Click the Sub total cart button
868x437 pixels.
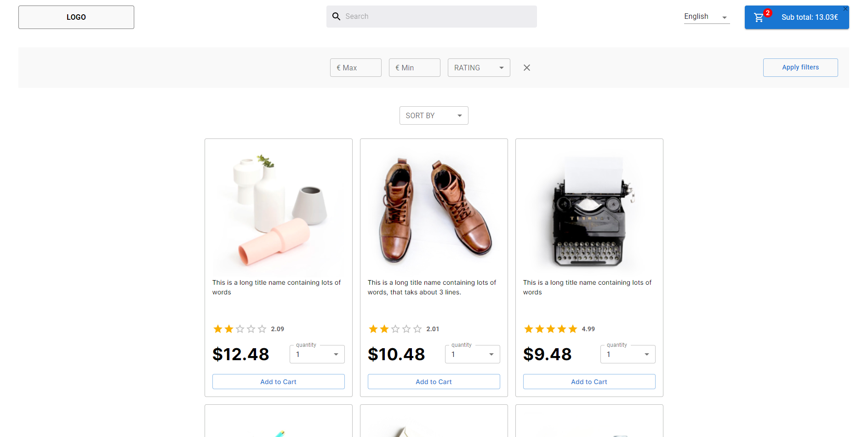[797, 17]
